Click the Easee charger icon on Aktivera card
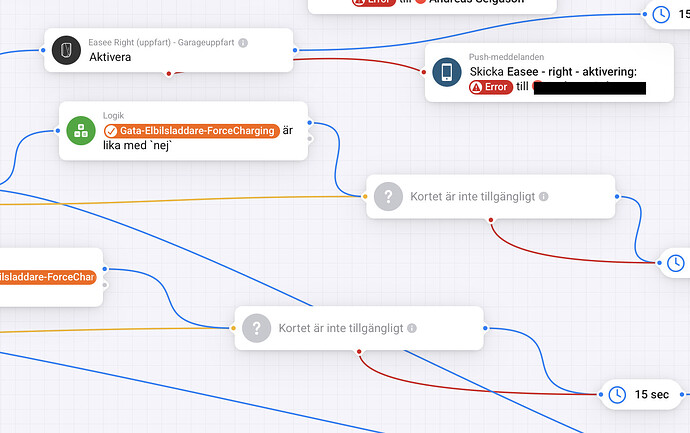The width and height of the screenshot is (690, 433). point(66,50)
